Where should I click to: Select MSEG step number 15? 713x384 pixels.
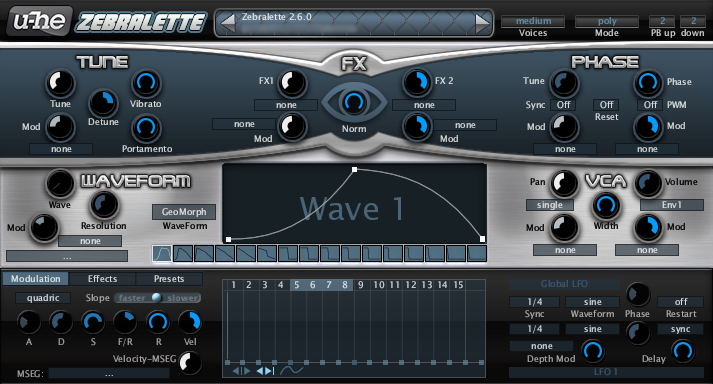point(458,285)
